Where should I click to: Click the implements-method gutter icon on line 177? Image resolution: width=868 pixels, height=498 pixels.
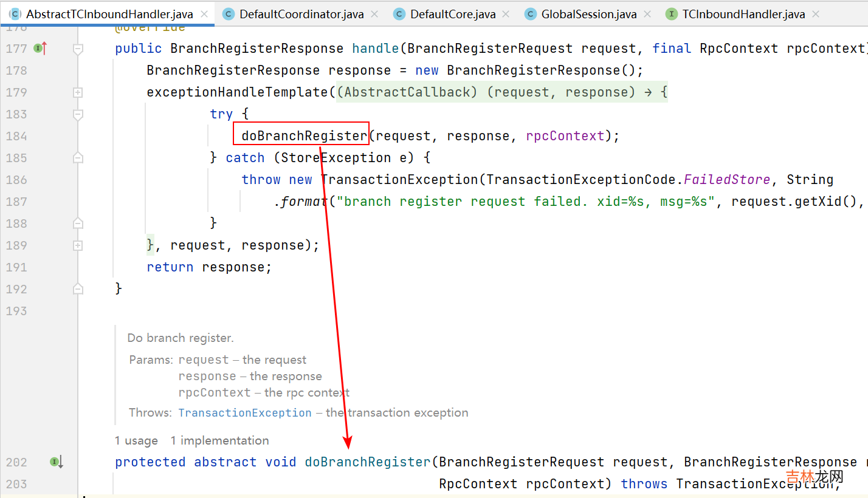(x=40, y=49)
